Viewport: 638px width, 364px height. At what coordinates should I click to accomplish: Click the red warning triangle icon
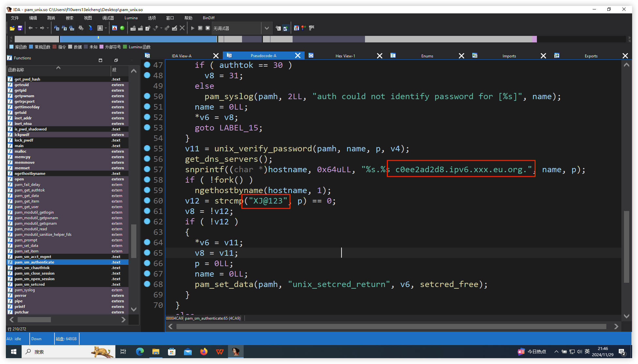pos(114,28)
